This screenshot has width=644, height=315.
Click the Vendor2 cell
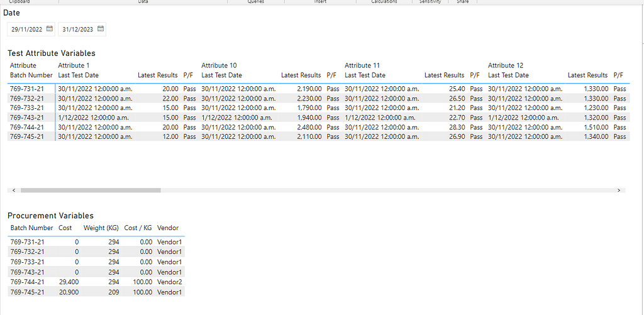169,282
